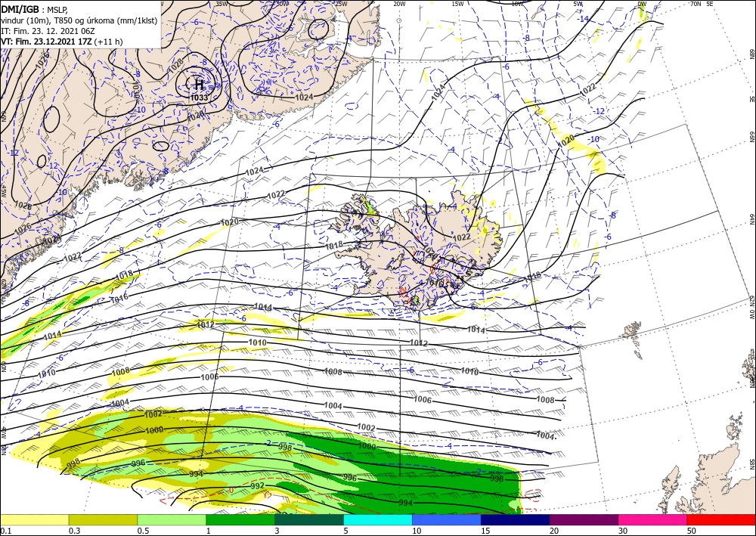Select the pink 30 mm legend swatch

pos(653,519)
